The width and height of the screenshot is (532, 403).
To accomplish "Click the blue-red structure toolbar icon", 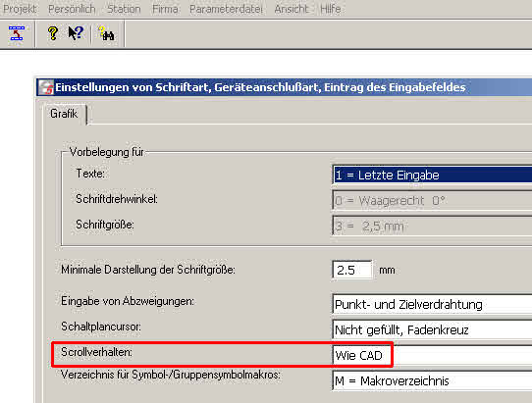I will (17, 33).
